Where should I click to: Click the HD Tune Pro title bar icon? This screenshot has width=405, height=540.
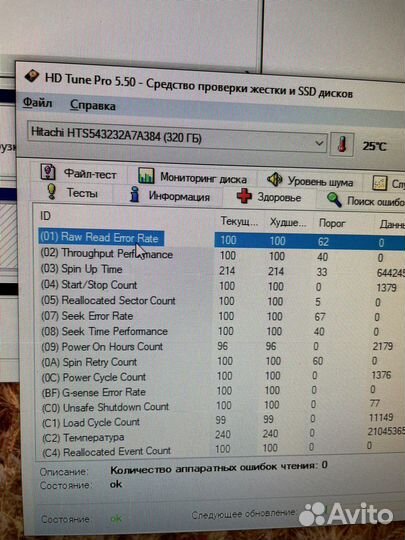(x=32, y=76)
